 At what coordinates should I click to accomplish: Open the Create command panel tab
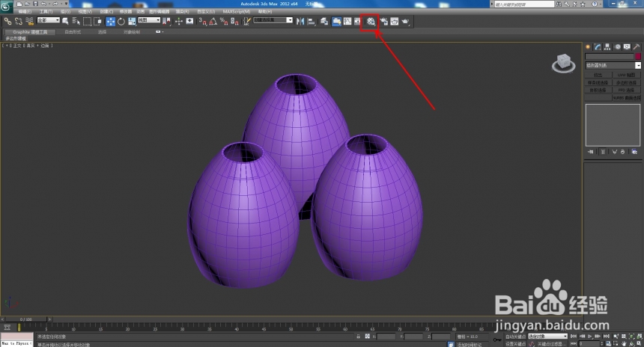(588, 47)
